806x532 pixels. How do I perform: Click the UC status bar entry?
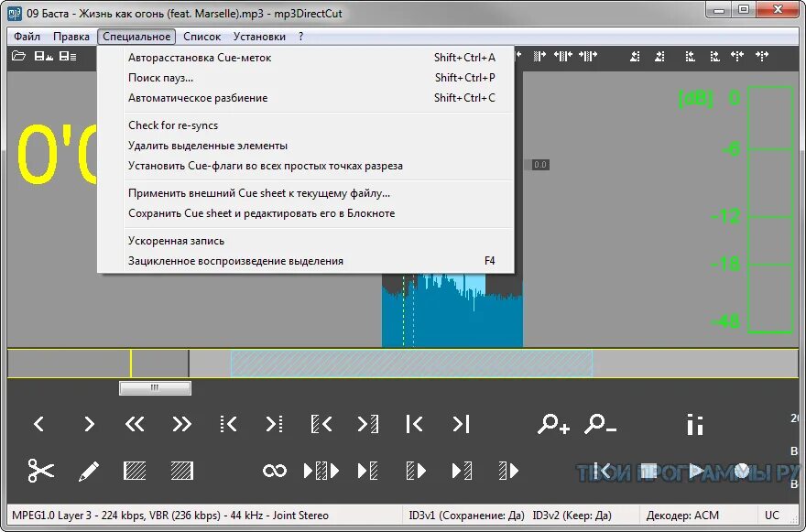coord(771,516)
